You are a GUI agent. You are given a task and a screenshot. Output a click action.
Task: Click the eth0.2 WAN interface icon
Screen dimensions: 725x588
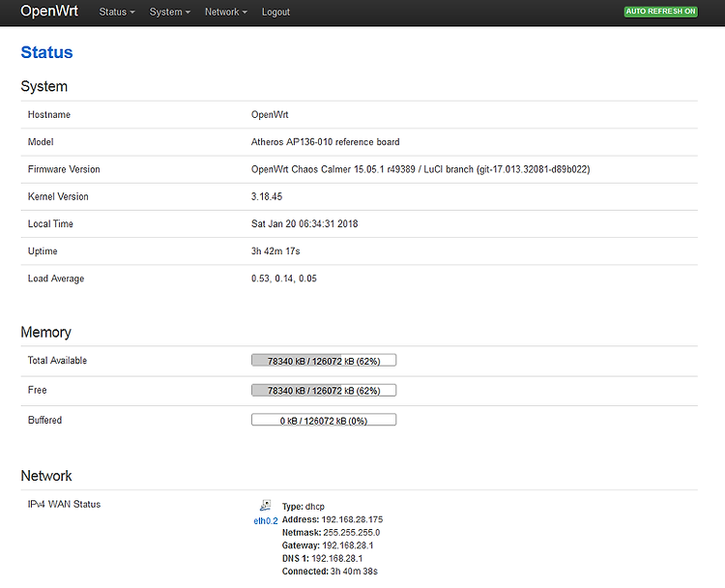point(266,505)
